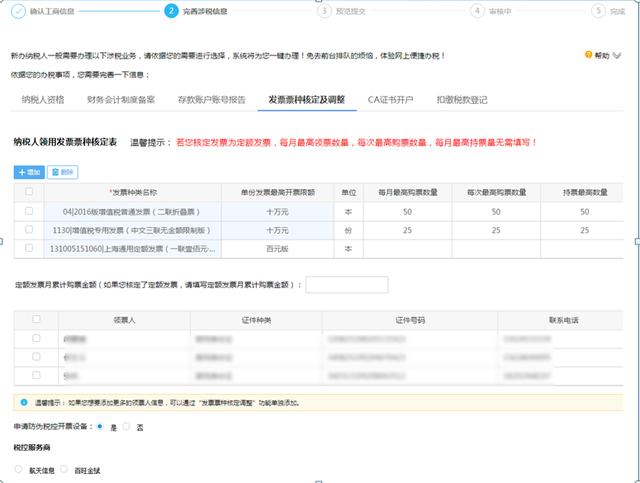Open the 纳税人资格 tab
The width and height of the screenshot is (640, 483).
coord(43,100)
